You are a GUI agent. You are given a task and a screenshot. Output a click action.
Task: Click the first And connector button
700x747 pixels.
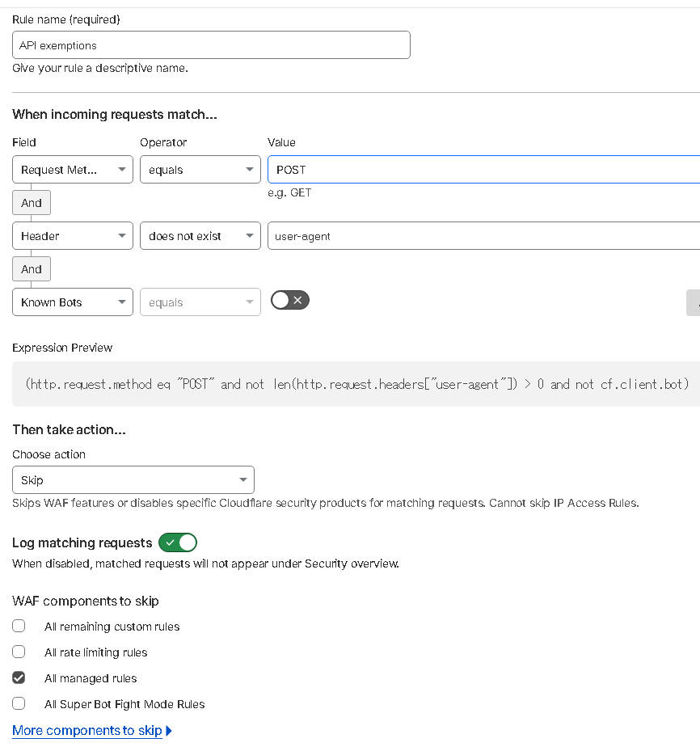pyautogui.click(x=32, y=203)
